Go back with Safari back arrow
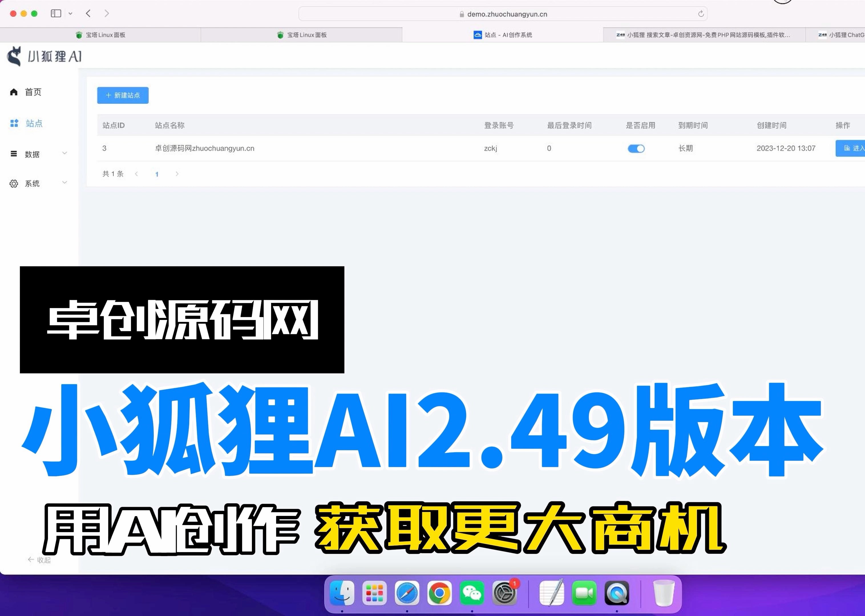865x616 pixels. click(x=88, y=14)
